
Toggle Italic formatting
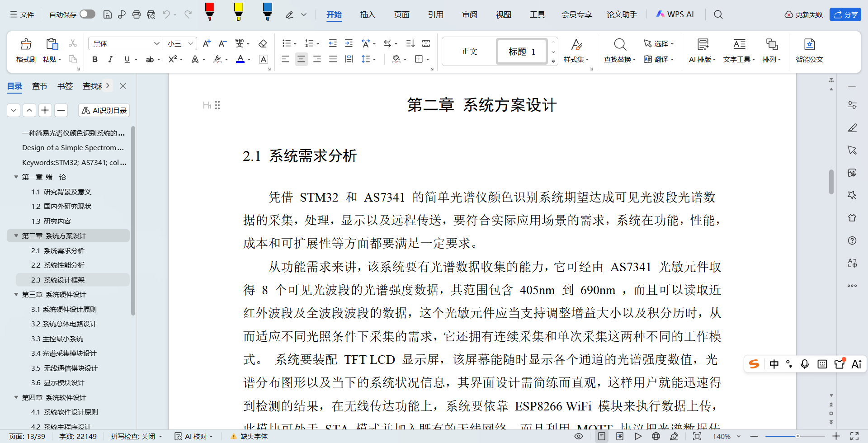(110, 59)
